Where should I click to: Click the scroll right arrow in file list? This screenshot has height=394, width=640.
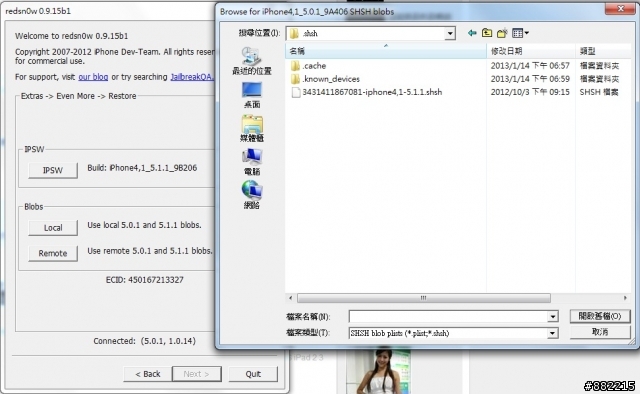click(x=625, y=298)
